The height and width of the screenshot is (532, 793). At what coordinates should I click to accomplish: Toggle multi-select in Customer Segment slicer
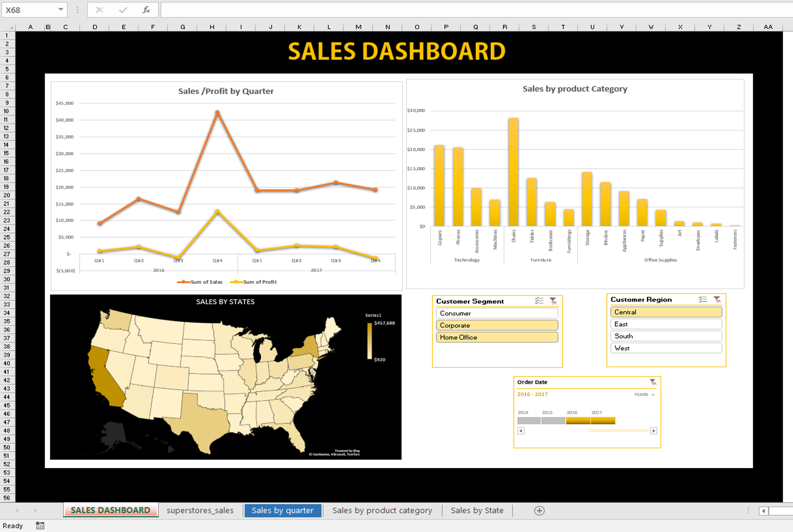point(539,301)
